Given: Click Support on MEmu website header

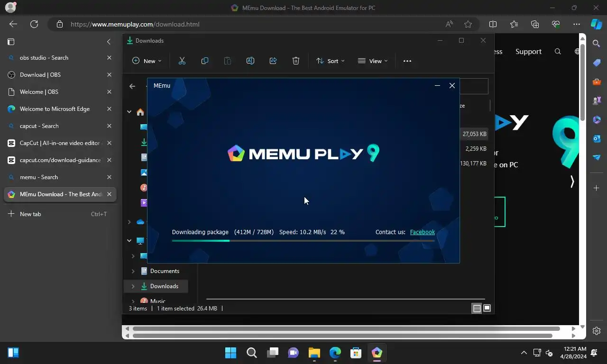Looking at the screenshot, I should click(528, 52).
